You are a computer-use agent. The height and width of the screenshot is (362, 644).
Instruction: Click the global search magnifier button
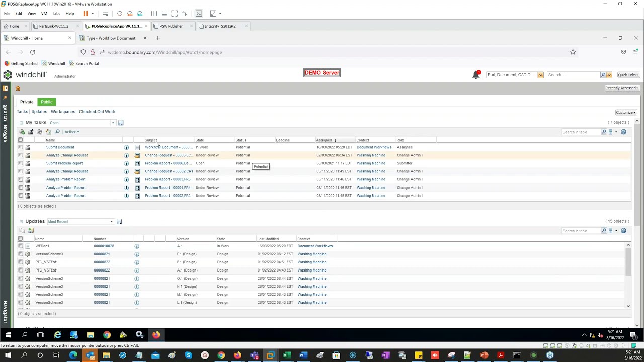coord(603,75)
